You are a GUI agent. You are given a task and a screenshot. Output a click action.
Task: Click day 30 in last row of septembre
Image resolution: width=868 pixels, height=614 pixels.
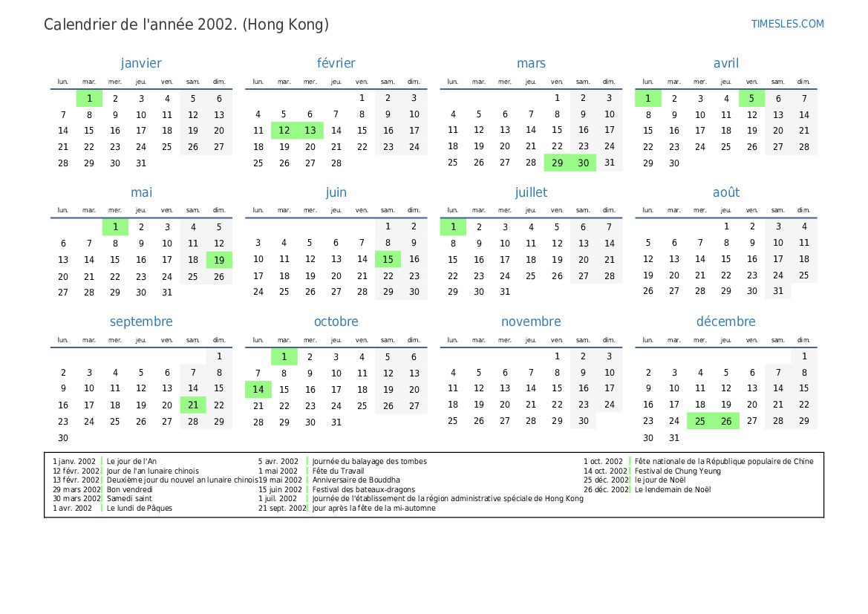coord(63,438)
